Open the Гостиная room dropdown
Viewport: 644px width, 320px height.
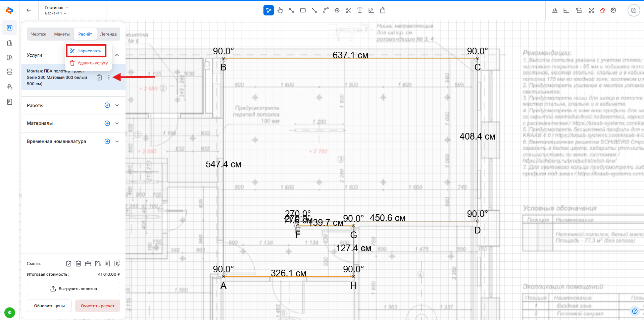pos(56,7)
